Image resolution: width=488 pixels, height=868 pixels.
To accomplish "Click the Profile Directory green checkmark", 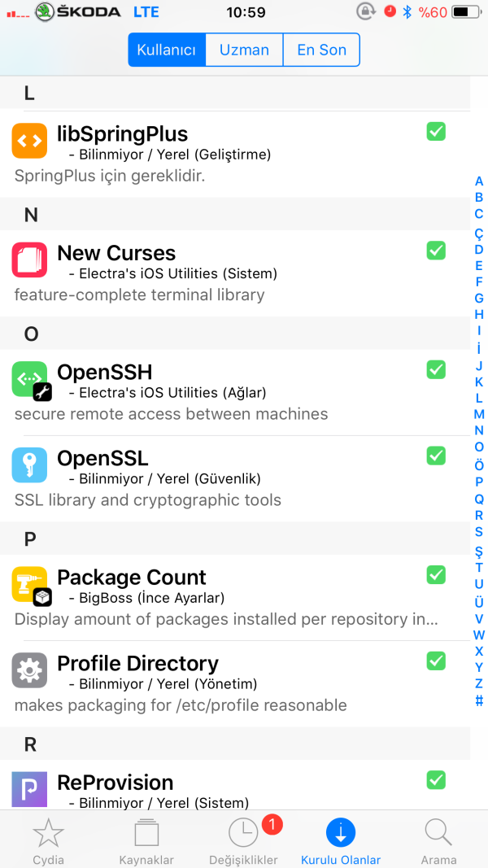I will [x=436, y=661].
